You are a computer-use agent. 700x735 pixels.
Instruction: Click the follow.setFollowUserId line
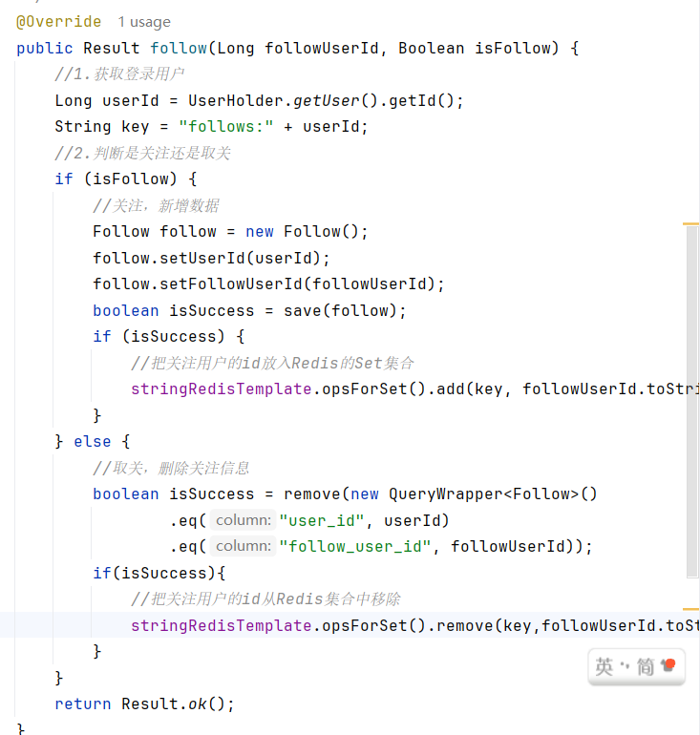[268, 284]
